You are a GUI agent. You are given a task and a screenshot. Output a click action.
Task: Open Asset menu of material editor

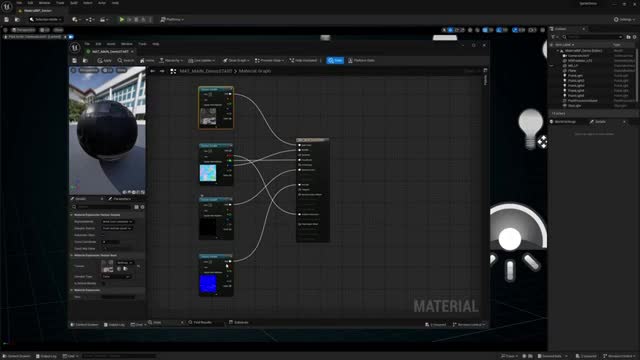point(111,44)
